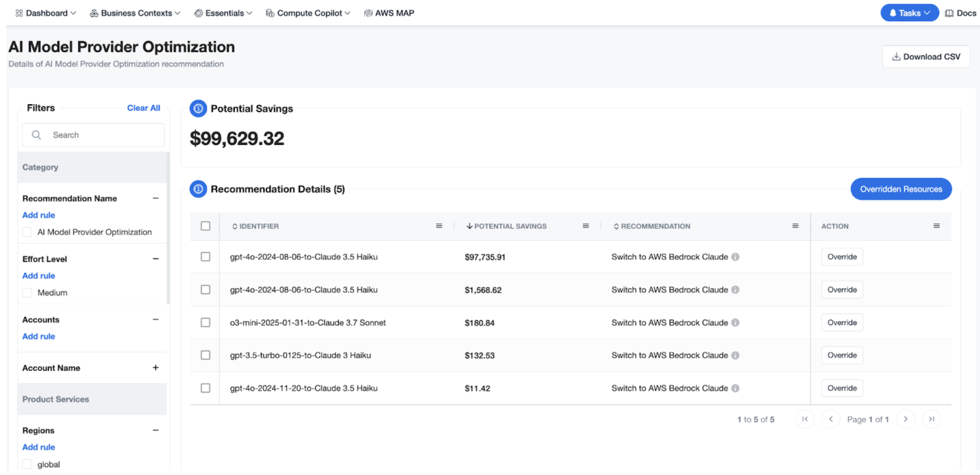Open the Recommendation column menu icon
Viewport: 980px width, 475px height.
point(795,226)
